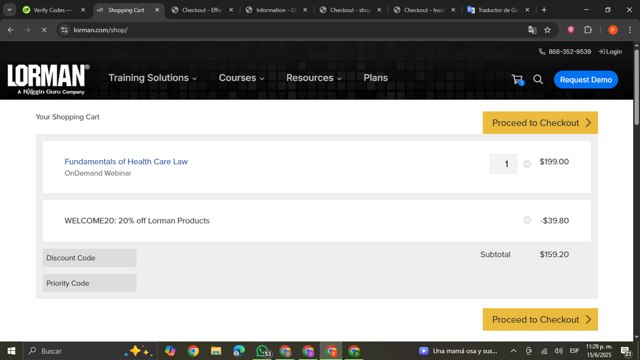The image size is (640, 360).
Task: Open Windows Start menu
Action: 11,351
